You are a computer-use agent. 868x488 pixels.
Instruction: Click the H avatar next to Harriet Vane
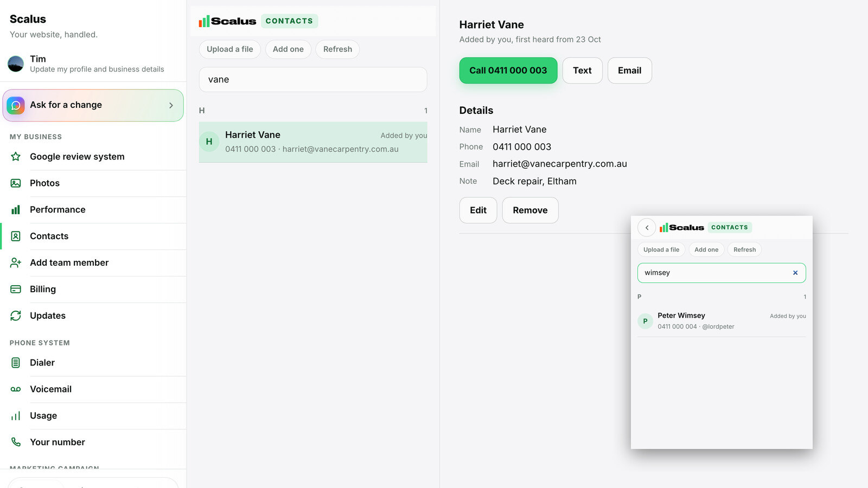[209, 142]
